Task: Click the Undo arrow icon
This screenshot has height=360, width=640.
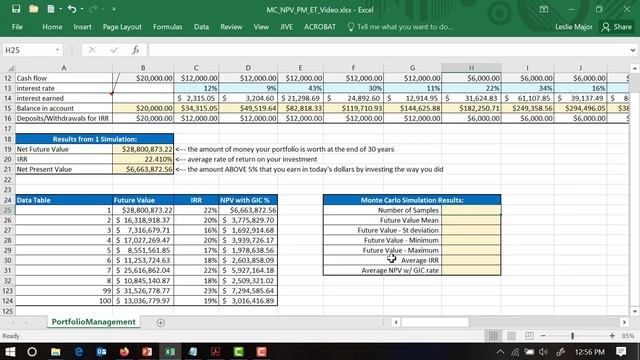Action: tap(72, 9)
